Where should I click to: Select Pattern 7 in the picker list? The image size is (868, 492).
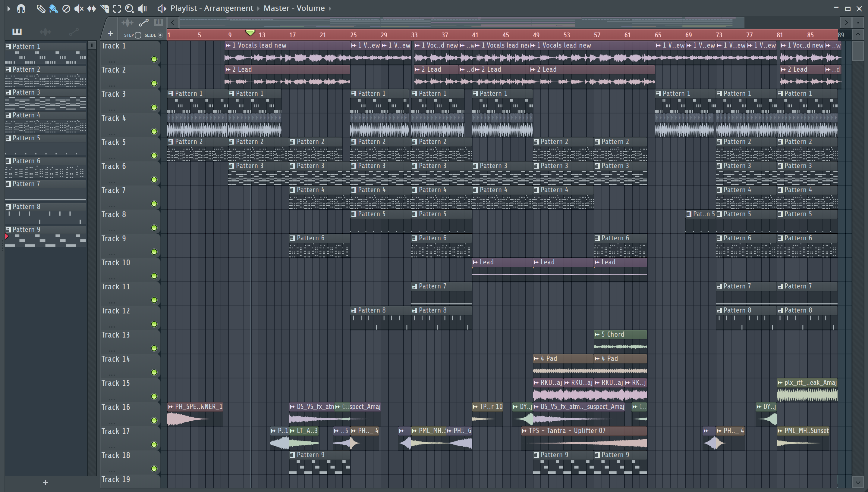45,191
